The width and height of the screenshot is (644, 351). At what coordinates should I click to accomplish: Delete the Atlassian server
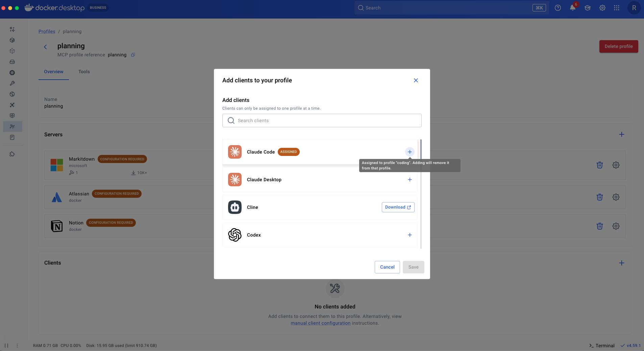pyautogui.click(x=600, y=197)
